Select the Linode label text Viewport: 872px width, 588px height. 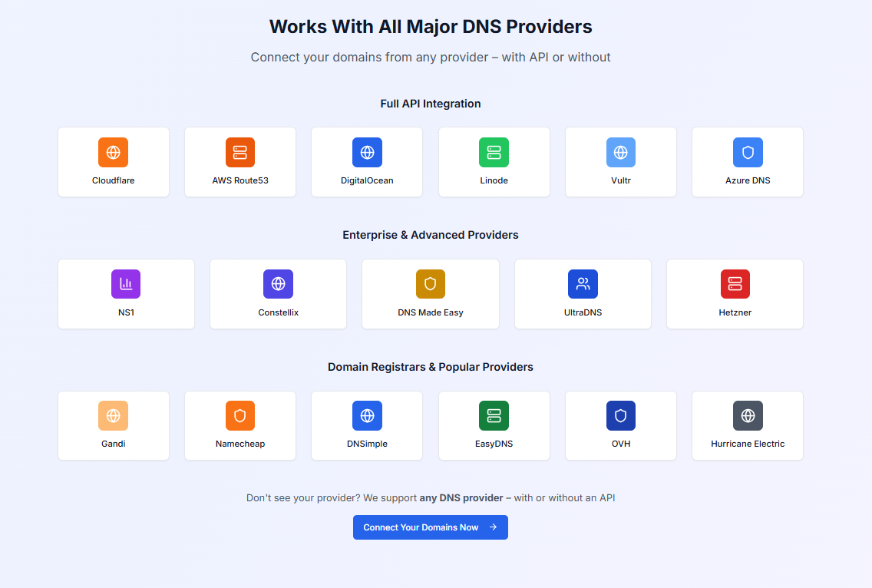point(494,180)
